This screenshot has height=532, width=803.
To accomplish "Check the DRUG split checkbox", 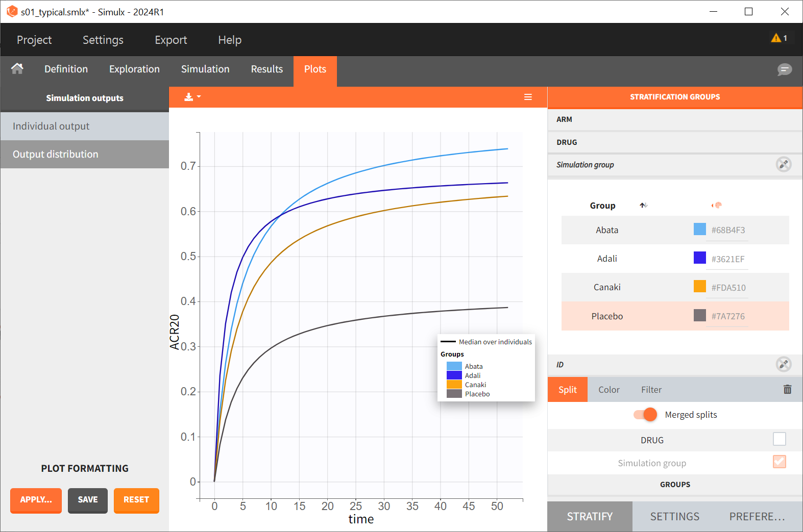I will [x=779, y=439].
